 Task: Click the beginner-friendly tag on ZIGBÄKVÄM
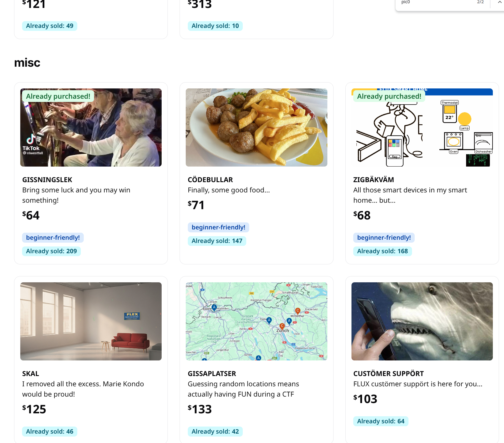click(x=384, y=238)
